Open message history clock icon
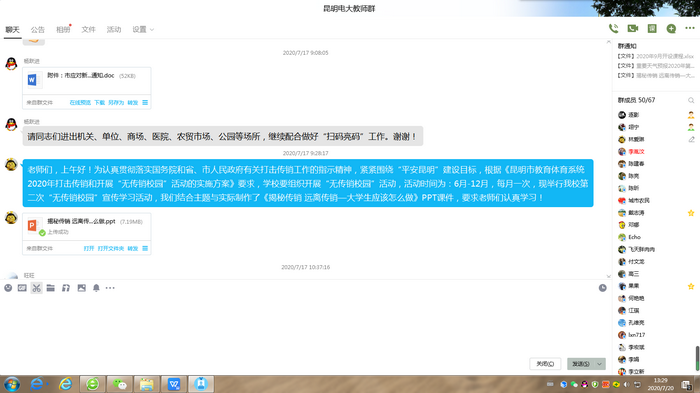 [x=603, y=288]
